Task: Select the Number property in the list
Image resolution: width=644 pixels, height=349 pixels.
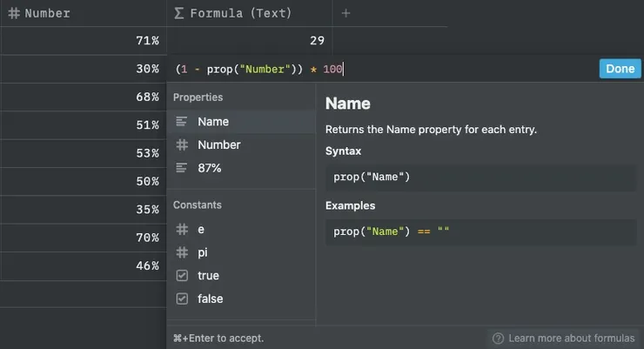Action: 219,145
